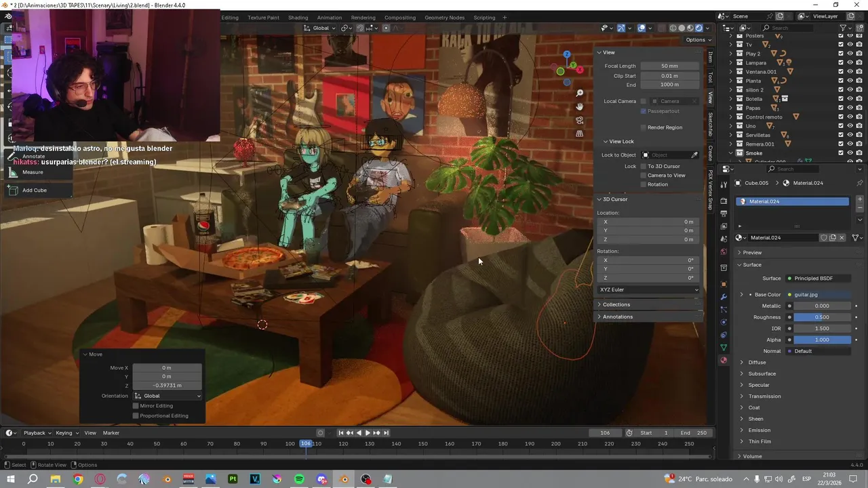Image resolution: width=868 pixels, height=488 pixels.
Task: Select rendered viewport shading sphere
Action: coord(698,28)
